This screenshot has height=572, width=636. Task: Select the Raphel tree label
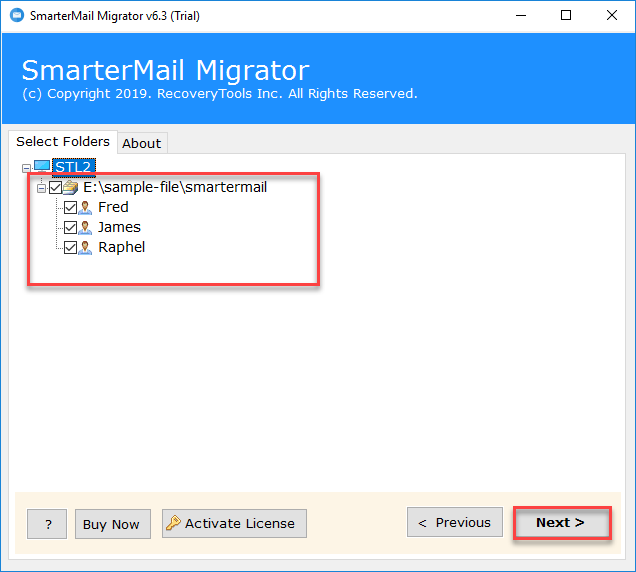click(x=122, y=247)
